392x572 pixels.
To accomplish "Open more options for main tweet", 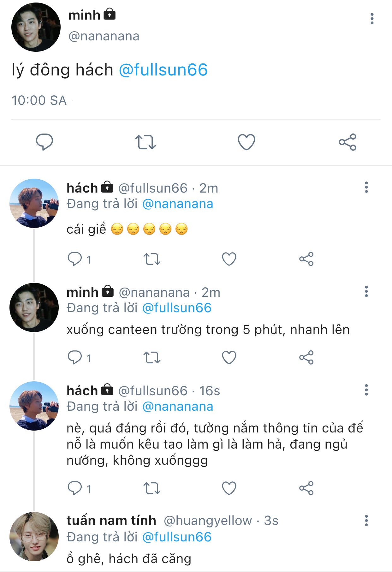I will [372, 19].
